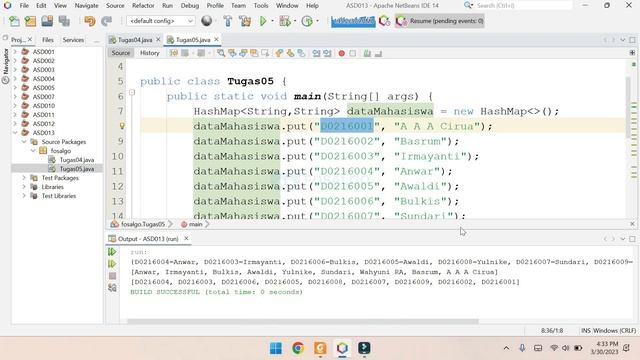Click the New Project toolbar icon
Image resolution: width=640 pixels, height=360 pixels.
[x=30, y=21]
